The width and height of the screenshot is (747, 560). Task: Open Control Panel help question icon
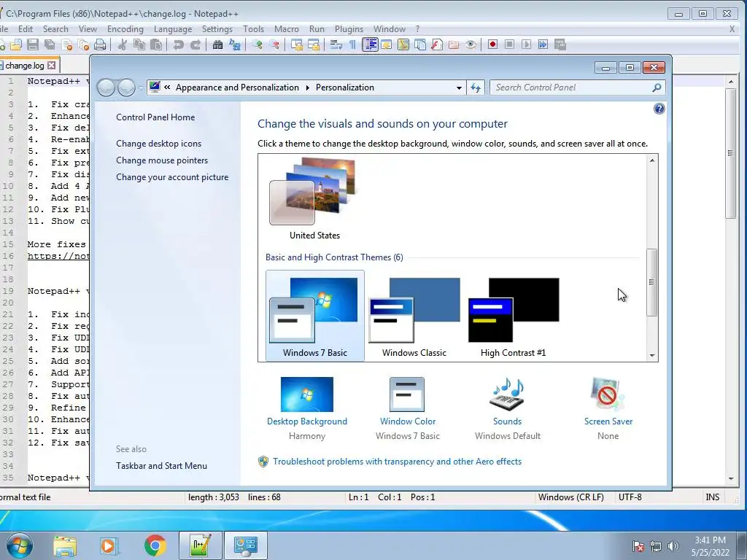pos(659,109)
